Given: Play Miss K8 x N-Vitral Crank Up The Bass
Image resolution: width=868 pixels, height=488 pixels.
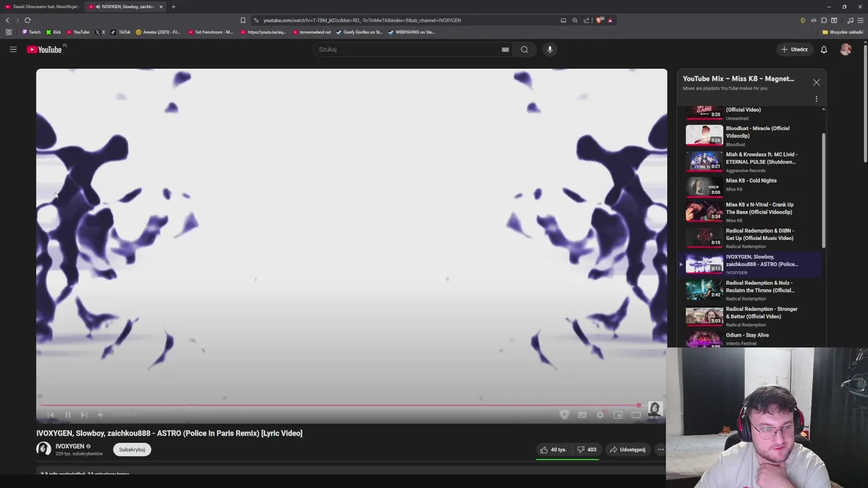Looking at the screenshot, I should click(x=751, y=212).
